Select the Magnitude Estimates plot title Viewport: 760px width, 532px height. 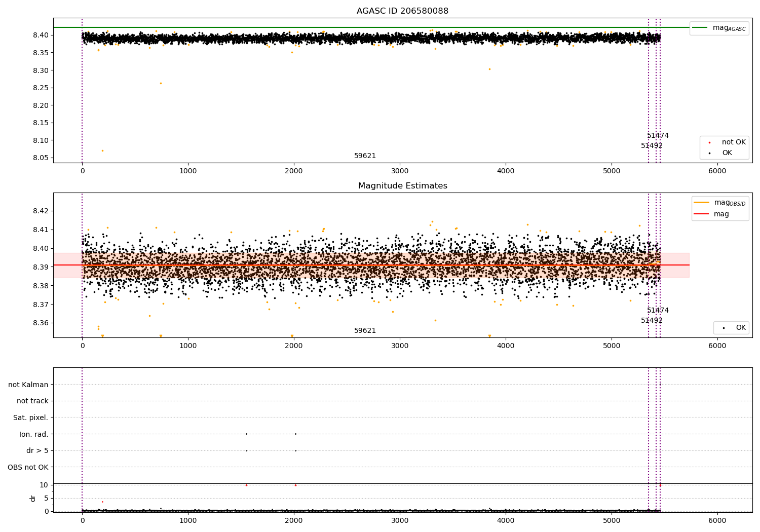[x=402, y=186]
